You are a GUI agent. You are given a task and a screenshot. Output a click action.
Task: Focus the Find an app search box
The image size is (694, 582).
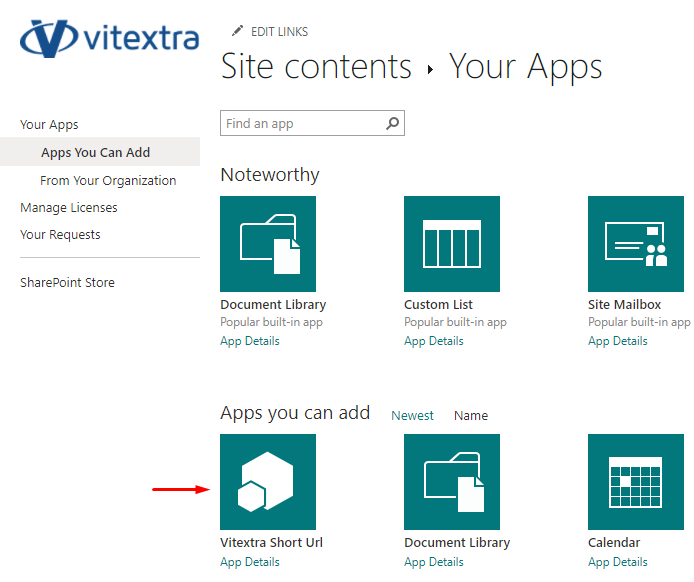click(312, 123)
